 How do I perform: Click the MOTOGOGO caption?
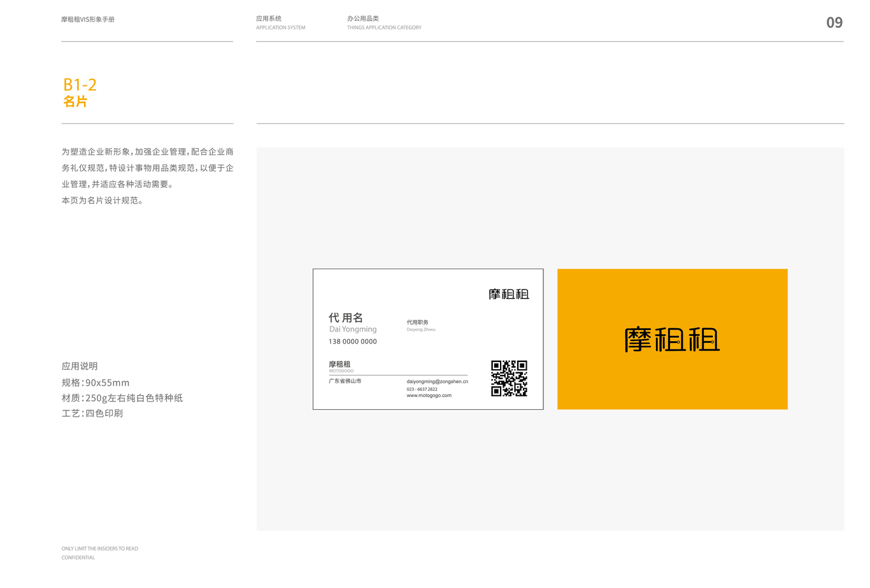point(341,371)
